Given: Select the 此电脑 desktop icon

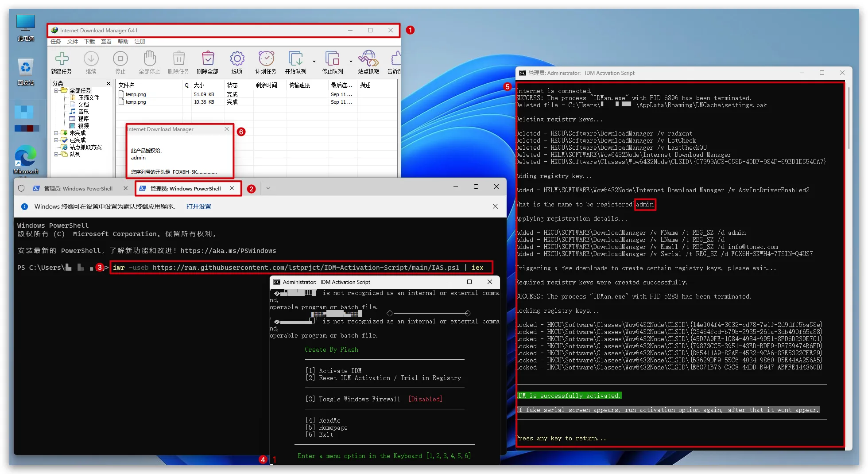Looking at the screenshot, I should tap(26, 27).
